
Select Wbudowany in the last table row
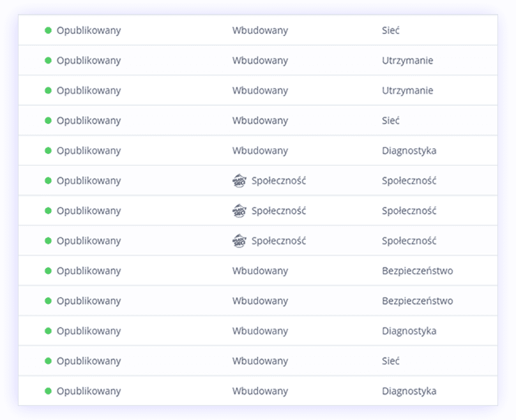(x=260, y=391)
